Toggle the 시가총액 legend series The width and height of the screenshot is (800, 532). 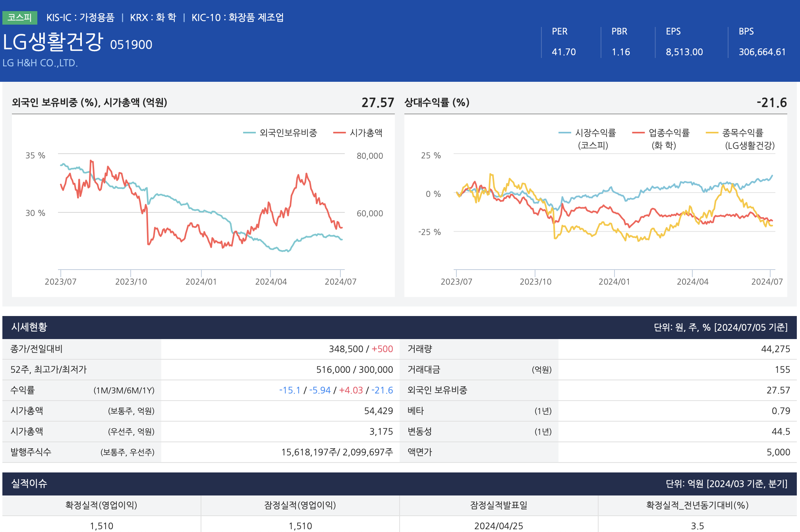[x=365, y=133]
